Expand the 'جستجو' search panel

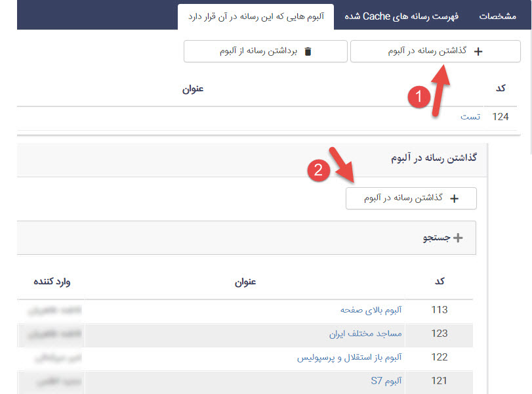442,238
